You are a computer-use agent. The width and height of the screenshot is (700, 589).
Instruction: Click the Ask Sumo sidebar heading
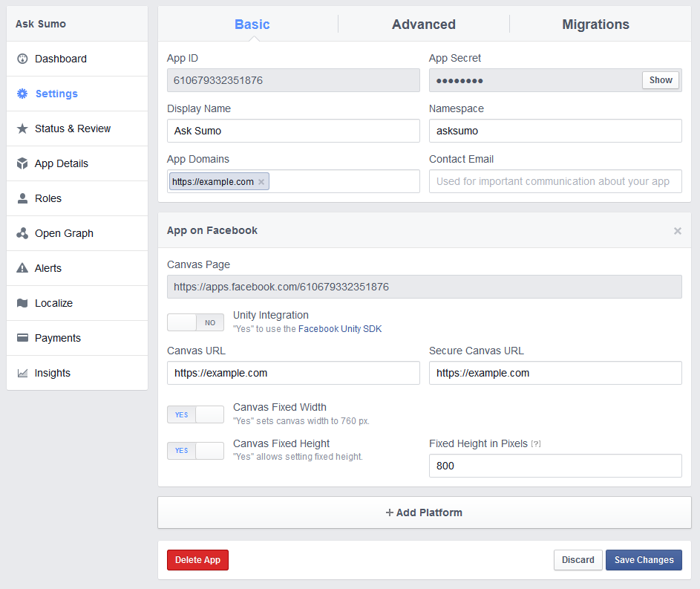(41, 24)
